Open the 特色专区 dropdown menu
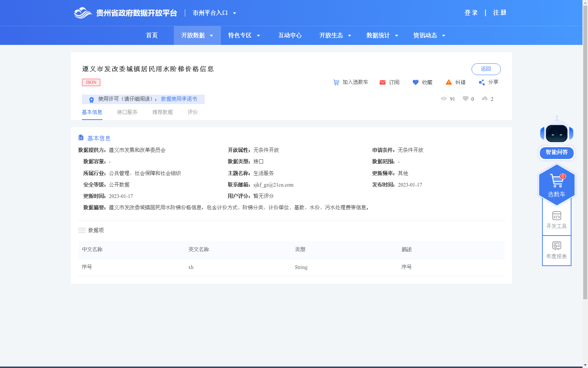This screenshot has height=368, width=588. (x=243, y=35)
